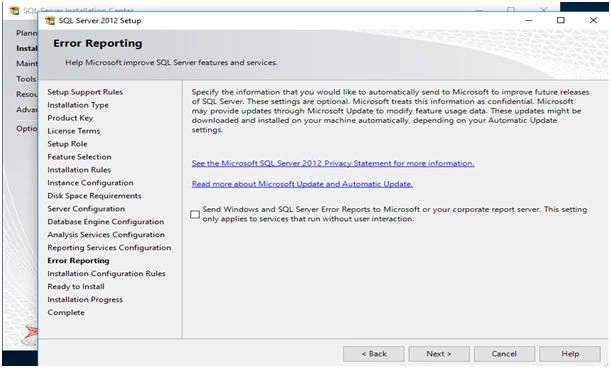Click the SQL Server 2012 Setup title icon
The height and width of the screenshot is (368, 611).
coord(50,21)
